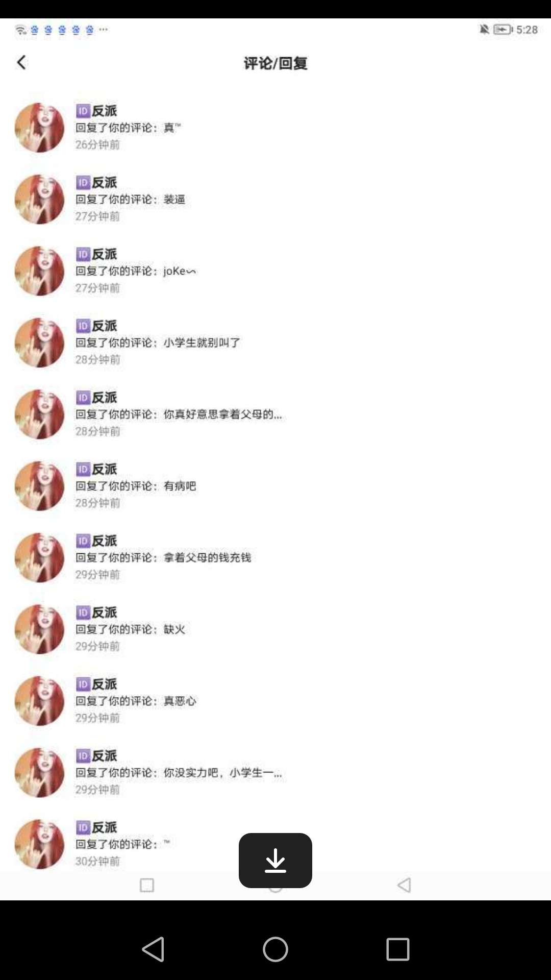The width and height of the screenshot is (551, 980).
Task: Tap username 反派 above 26分钟前 reply
Action: pos(105,111)
